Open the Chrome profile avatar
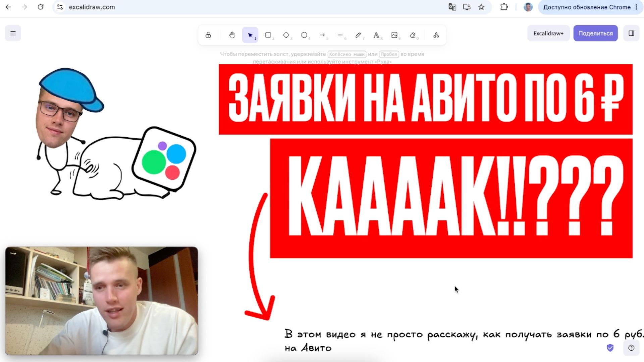 pyautogui.click(x=528, y=7)
